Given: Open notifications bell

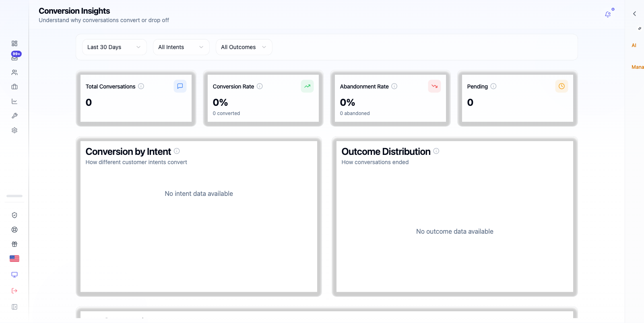Looking at the screenshot, I should pos(608,14).
